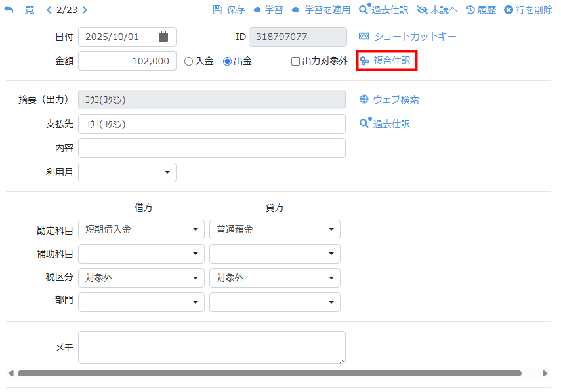Mark as unread with 未読へ icon
The width and height of the screenshot is (561, 392).
coord(422,10)
